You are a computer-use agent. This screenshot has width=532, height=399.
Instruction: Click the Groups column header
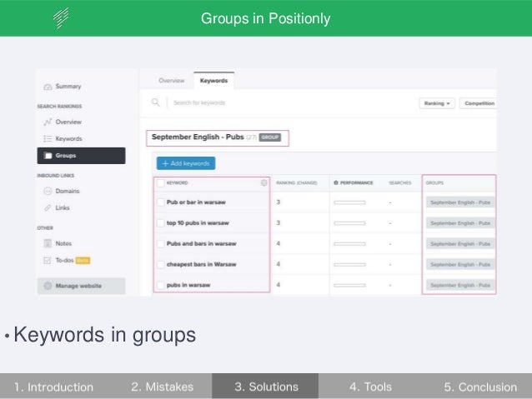tap(434, 183)
